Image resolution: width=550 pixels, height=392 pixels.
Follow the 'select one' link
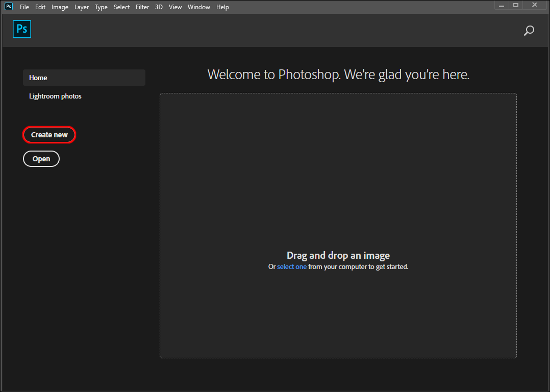292,267
